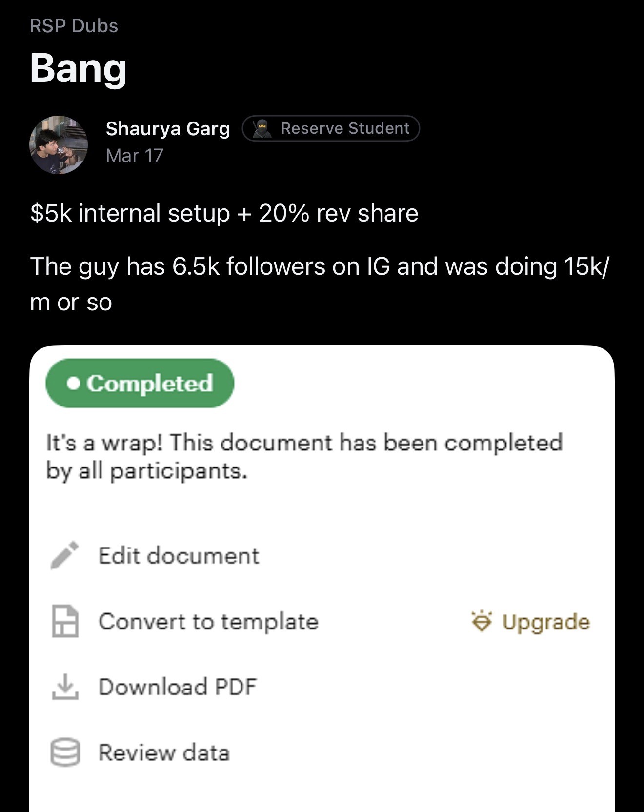The image size is (644, 812).
Task: Open Review data
Action: (x=164, y=752)
